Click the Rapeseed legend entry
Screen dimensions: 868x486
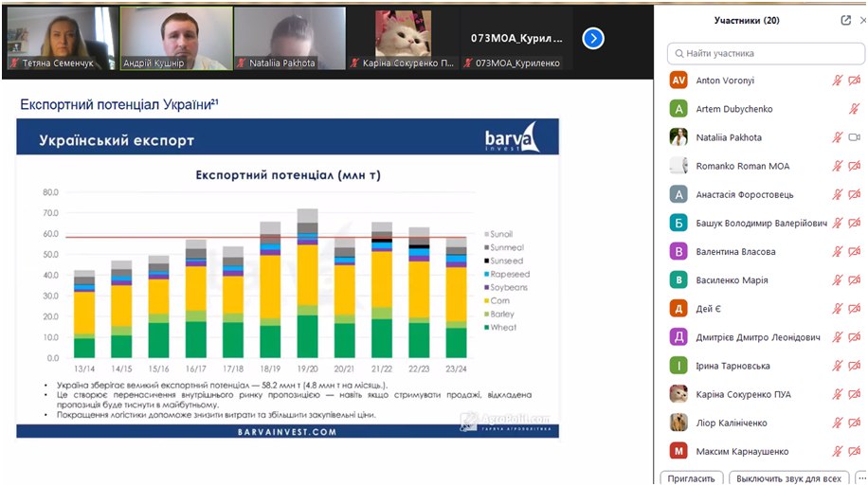507,274
